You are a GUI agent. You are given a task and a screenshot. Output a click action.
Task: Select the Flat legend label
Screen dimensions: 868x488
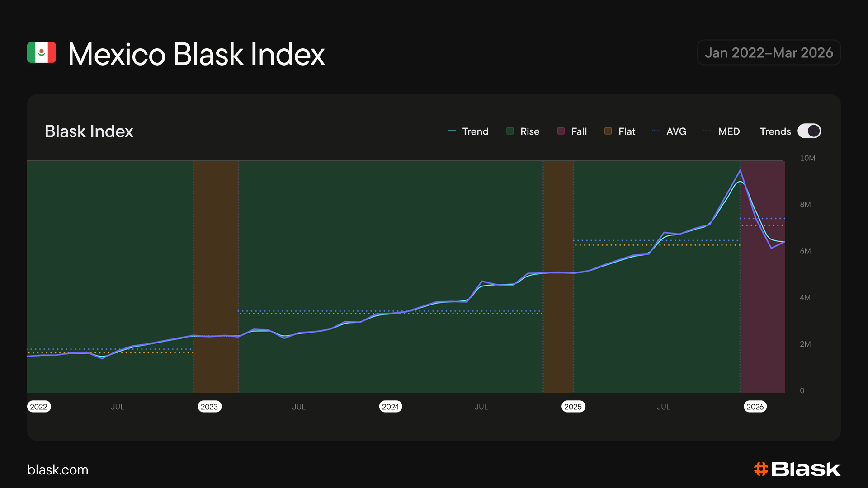[627, 131]
